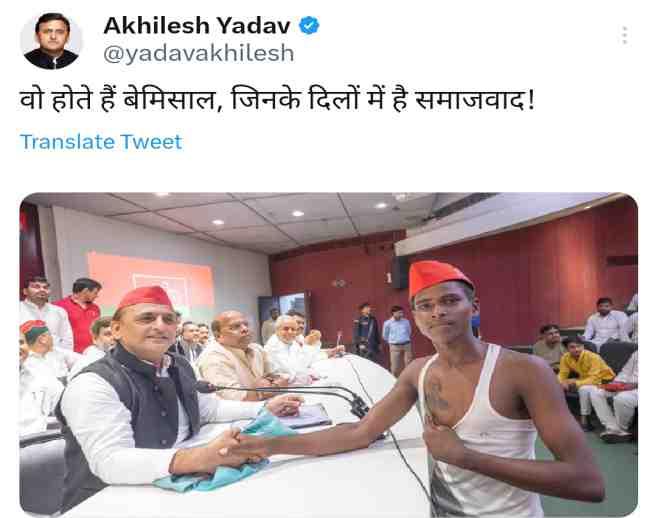Viewport: 657px width, 518px height.
Task: Click the Akhilesh Yadav display name
Action: click(197, 25)
